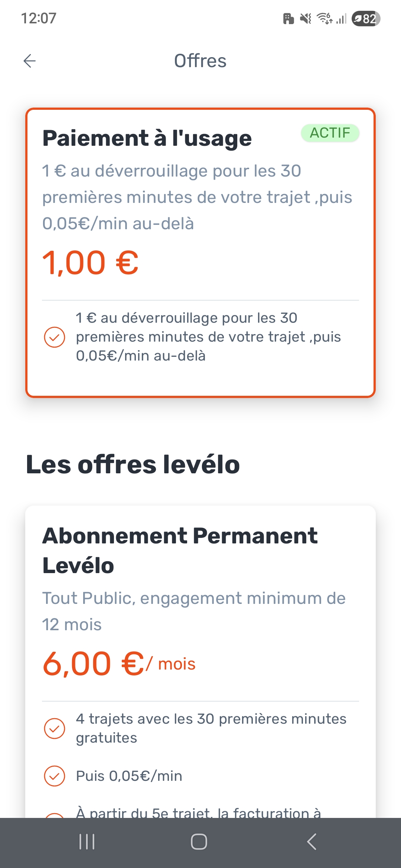
Task: Tap the 4 trajets gratuites feature text
Action: pos(211,728)
